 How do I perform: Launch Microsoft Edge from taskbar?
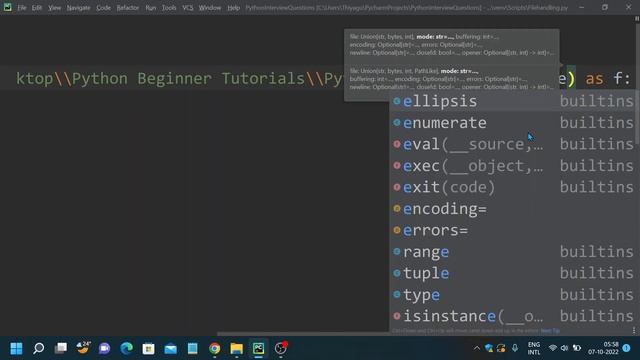127,348
